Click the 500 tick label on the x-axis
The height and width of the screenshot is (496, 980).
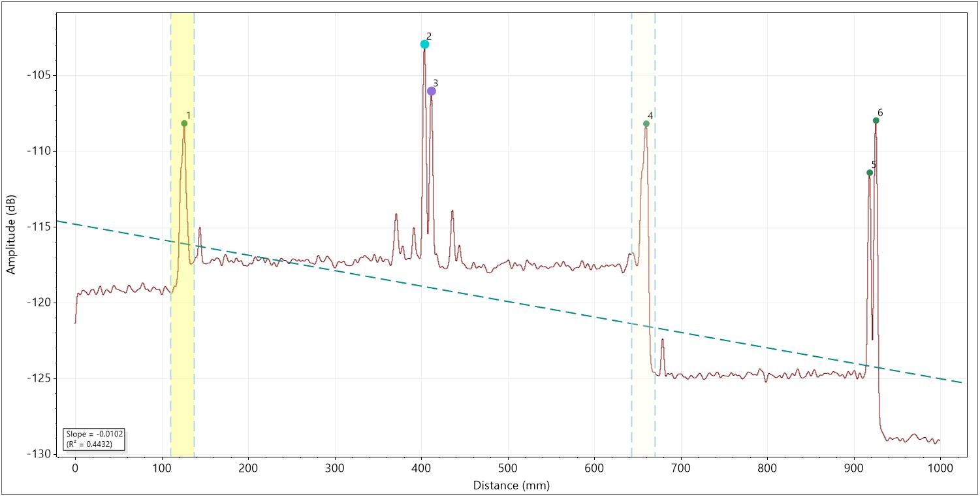tap(508, 468)
